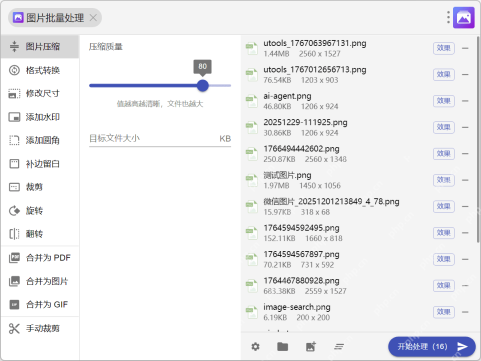Choose 添加圆角 in the sidebar

tap(40, 140)
